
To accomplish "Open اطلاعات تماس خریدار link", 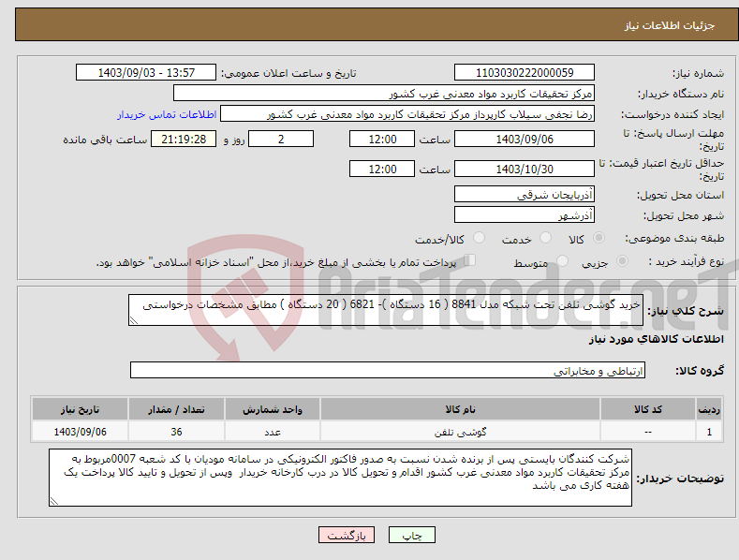I will click(x=167, y=114).
